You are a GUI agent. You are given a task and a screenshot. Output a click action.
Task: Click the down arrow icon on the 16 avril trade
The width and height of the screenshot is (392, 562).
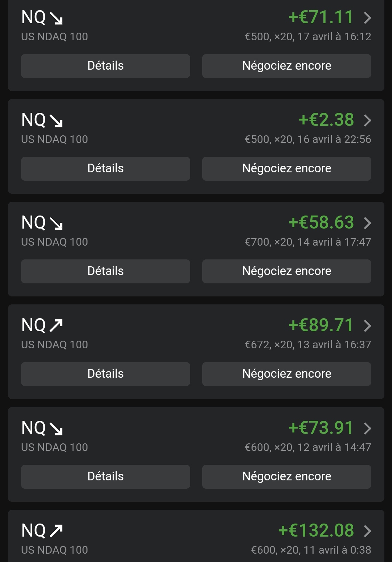tap(56, 121)
